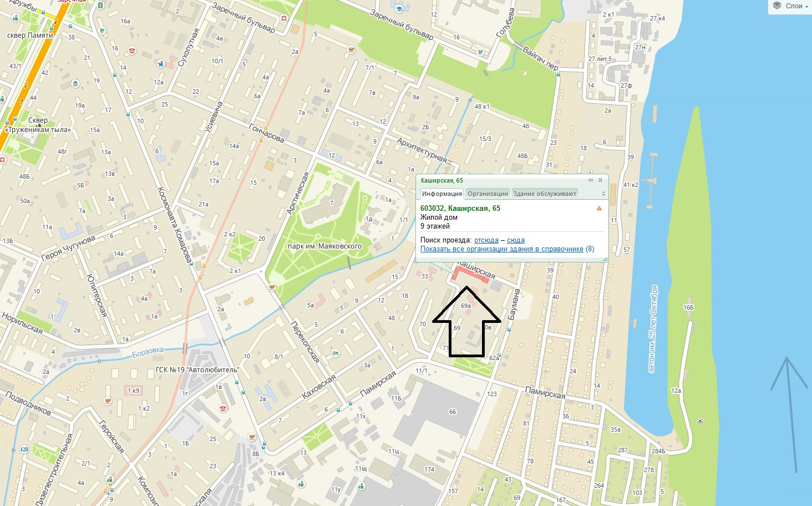The width and height of the screenshot is (812, 506).
Task: Click the popup resize grip corner
Action: 605,259
